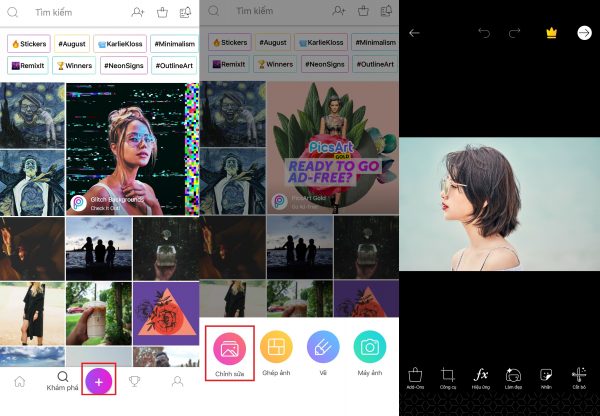Select #OutlineArt tag in left screen

coord(174,65)
